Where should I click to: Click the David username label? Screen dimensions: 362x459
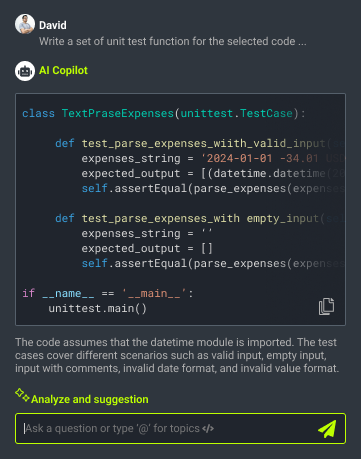tap(53, 25)
